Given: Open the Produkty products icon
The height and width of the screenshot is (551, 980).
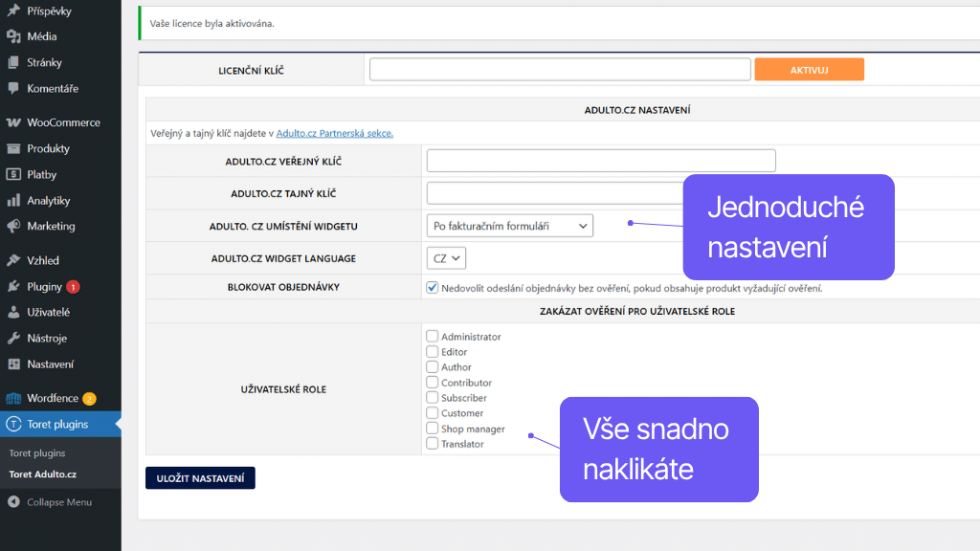Looking at the screenshot, I should [x=11, y=148].
